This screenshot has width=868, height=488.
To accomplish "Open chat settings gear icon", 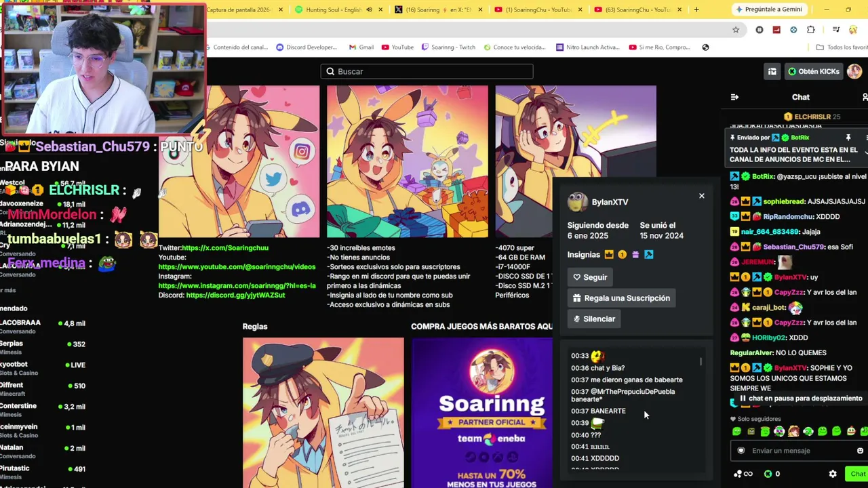I will click(x=833, y=474).
